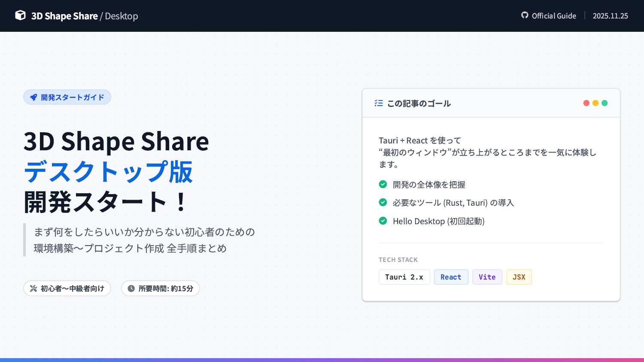Click the 3D cube logo icon
Image resolution: width=644 pixels, height=362 pixels.
tap(21, 15)
